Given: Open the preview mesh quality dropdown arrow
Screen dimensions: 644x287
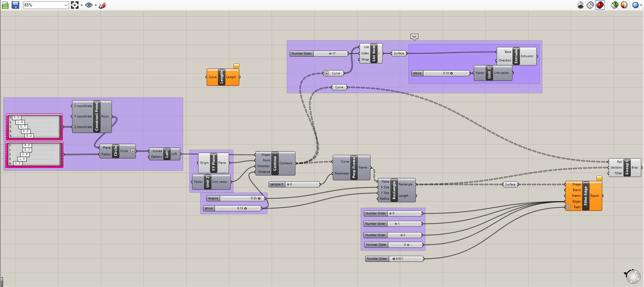Looking at the screenshot, I should click(641, 6).
